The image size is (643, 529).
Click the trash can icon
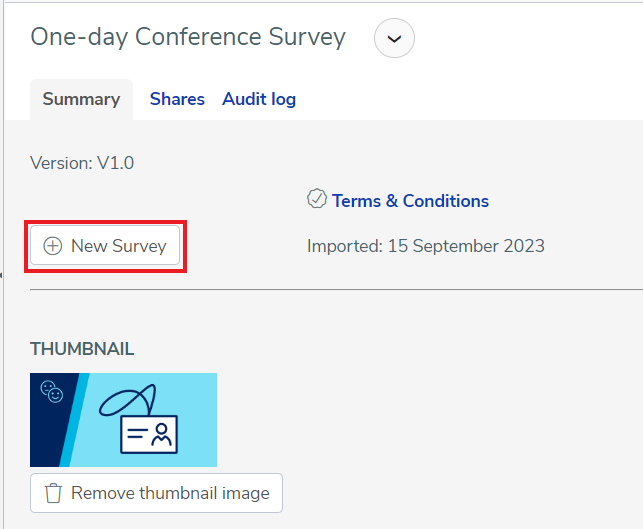[53, 493]
